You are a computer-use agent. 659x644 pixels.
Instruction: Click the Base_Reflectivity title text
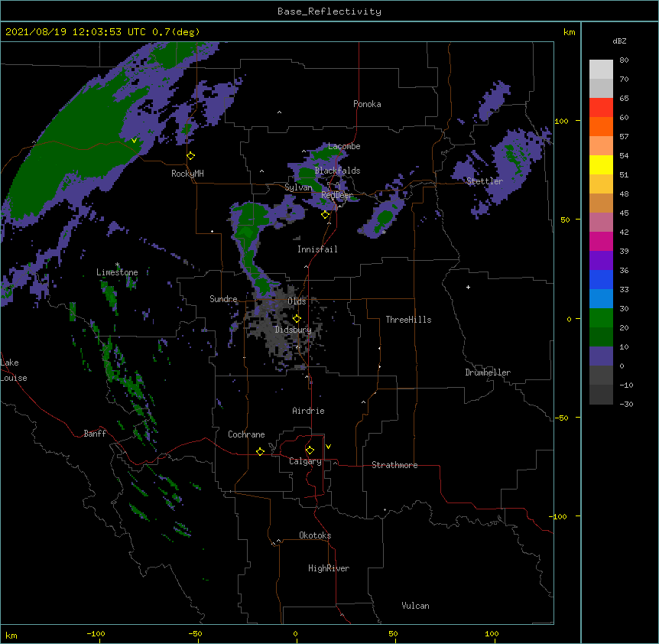click(x=329, y=11)
